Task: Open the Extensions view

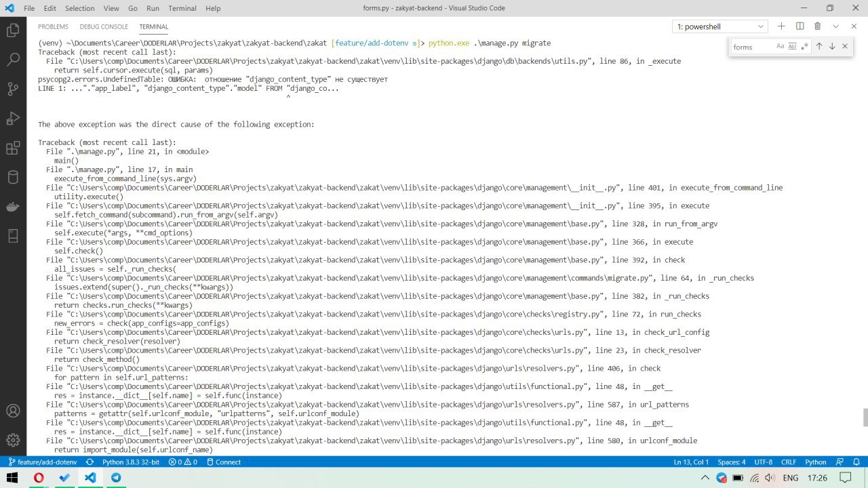Action: pyautogui.click(x=12, y=148)
